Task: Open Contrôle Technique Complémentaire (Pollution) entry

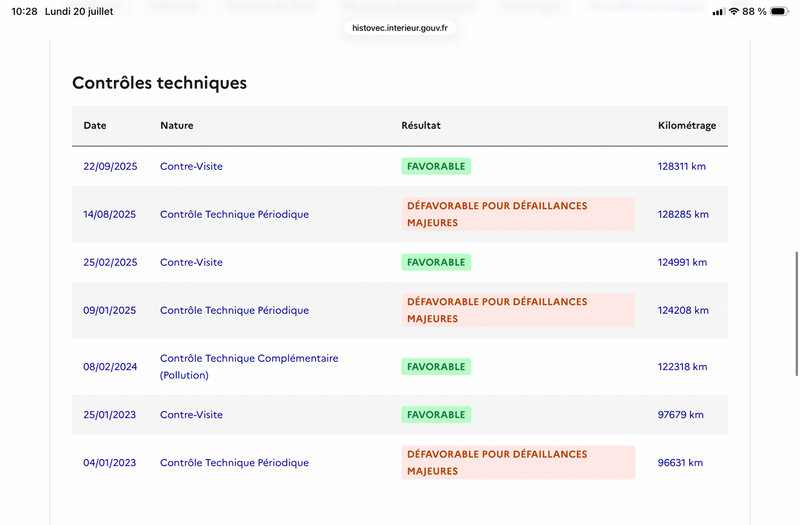Action: pos(249,366)
